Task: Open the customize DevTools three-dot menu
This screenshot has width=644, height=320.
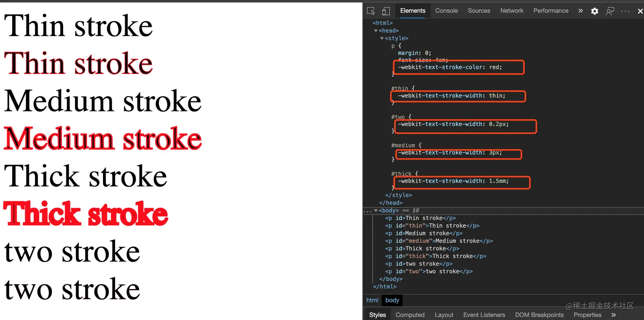Action: [x=625, y=11]
